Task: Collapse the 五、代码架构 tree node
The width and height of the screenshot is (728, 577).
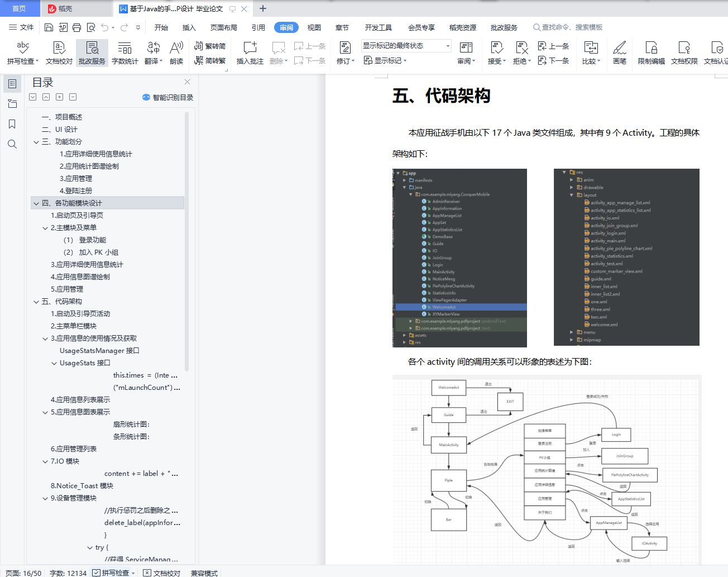Action: pyautogui.click(x=36, y=302)
